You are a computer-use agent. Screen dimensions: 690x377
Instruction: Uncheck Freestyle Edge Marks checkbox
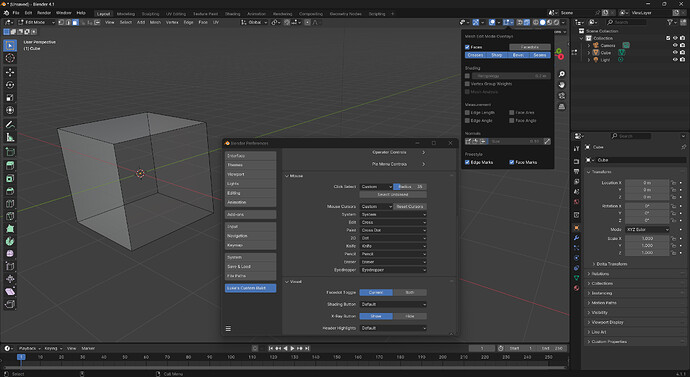[467, 162]
